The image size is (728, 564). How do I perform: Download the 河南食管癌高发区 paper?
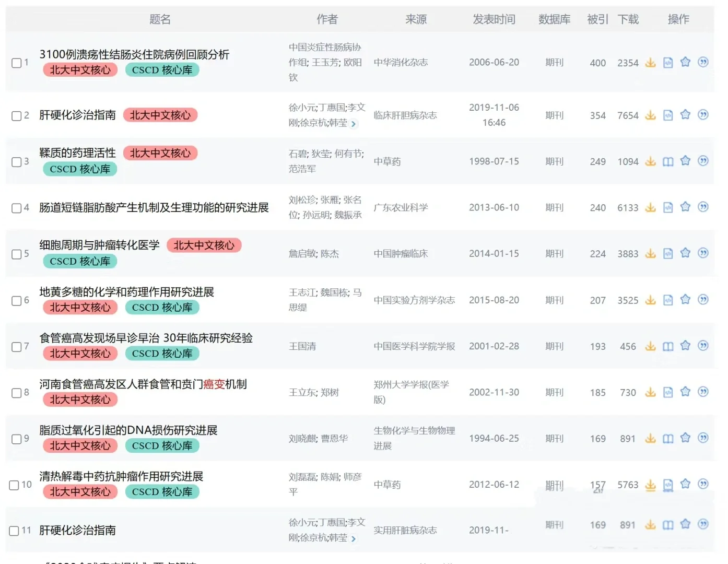coord(650,392)
